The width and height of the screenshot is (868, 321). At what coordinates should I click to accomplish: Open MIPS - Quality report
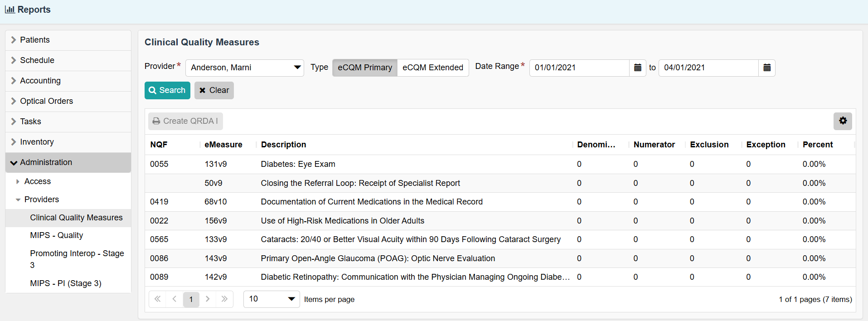[x=57, y=235]
